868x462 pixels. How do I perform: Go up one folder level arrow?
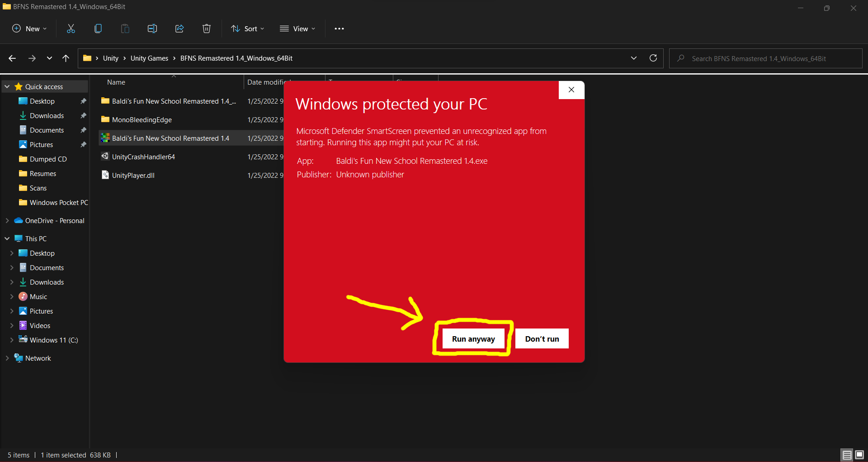(x=66, y=58)
